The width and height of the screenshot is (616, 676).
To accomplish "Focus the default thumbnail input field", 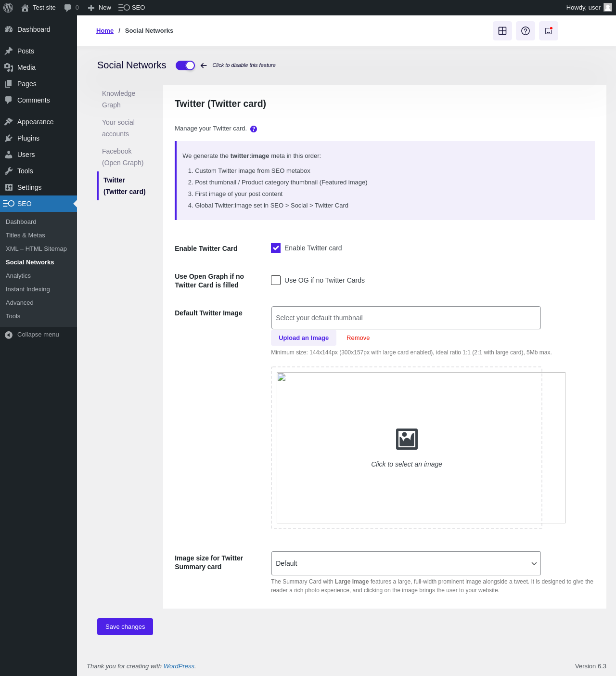I will coord(406,318).
